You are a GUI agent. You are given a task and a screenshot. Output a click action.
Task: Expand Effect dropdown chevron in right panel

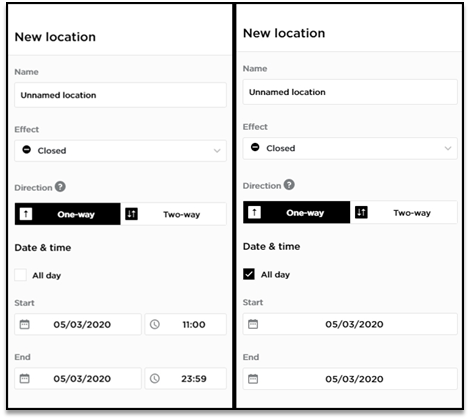pyautogui.click(x=448, y=148)
